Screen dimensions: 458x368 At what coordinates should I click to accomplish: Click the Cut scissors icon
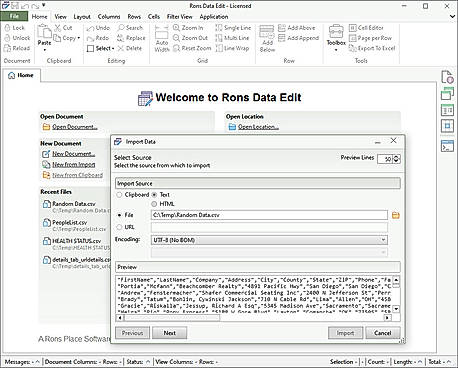58,28
